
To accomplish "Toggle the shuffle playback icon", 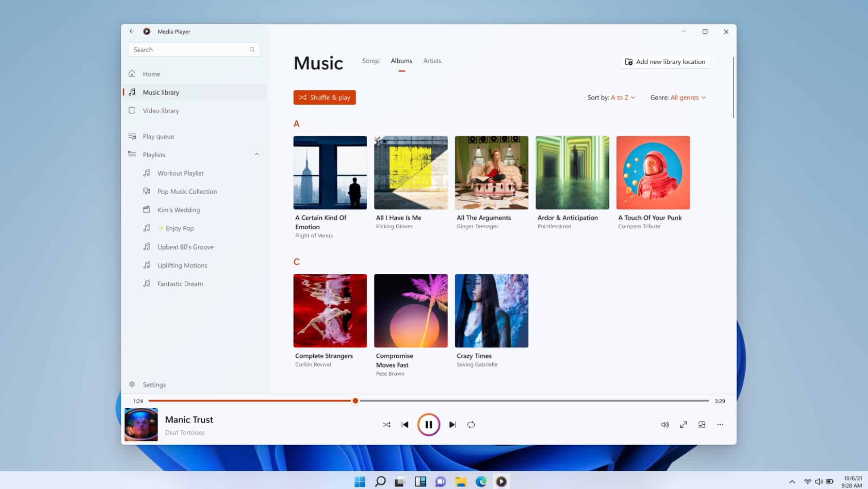I will 386,425.
